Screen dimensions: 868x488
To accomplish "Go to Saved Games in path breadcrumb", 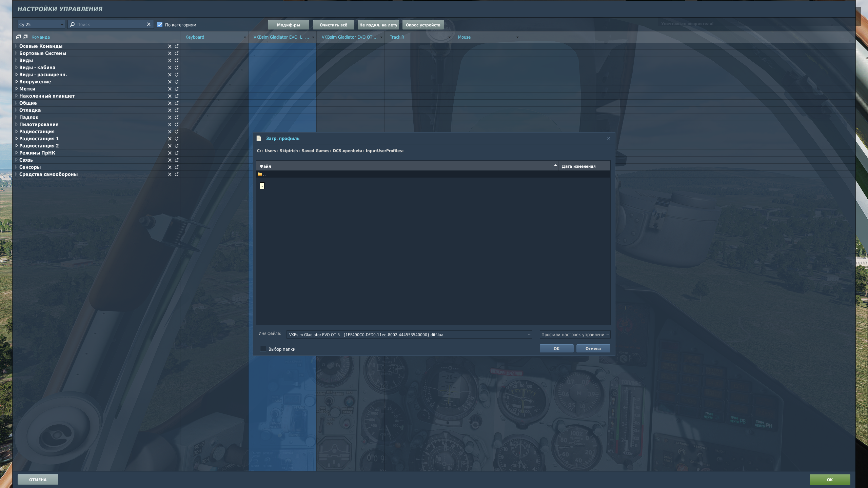I will click(x=315, y=151).
